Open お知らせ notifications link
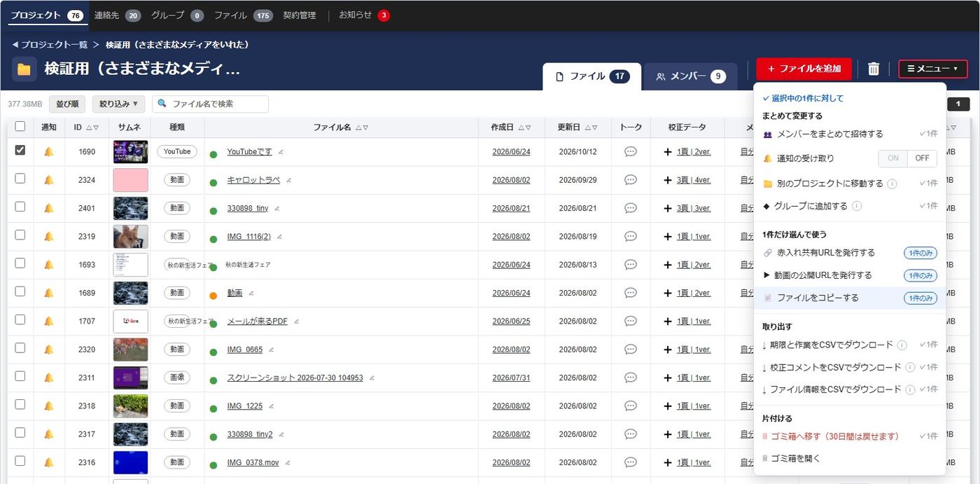 click(x=364, y=15)
